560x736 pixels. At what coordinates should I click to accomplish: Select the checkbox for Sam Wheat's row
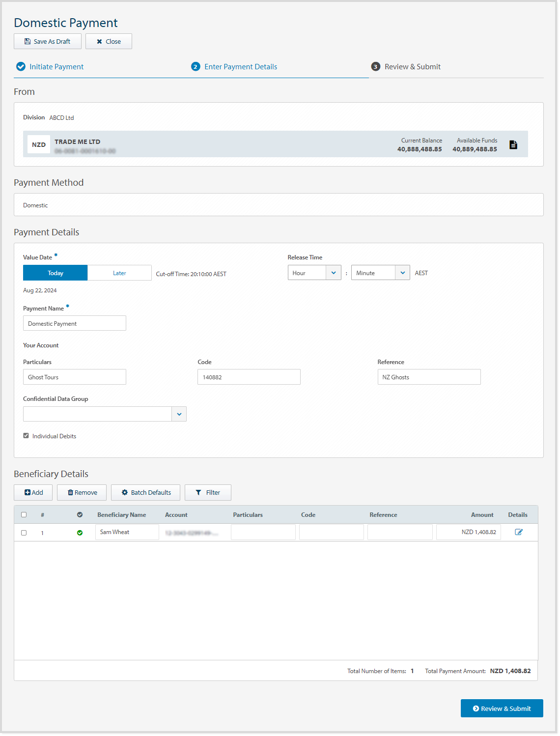[24, 532]
